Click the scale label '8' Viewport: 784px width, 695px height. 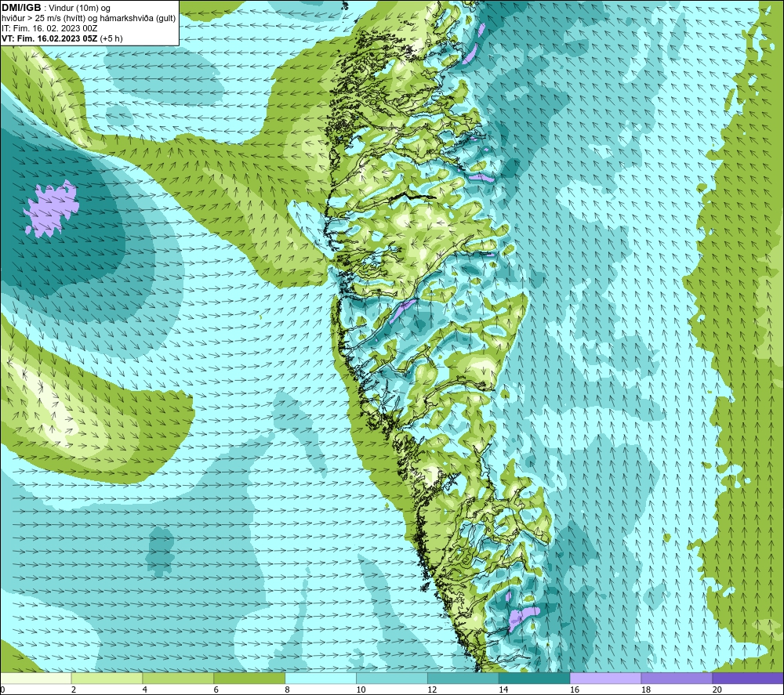pos(288,690)
